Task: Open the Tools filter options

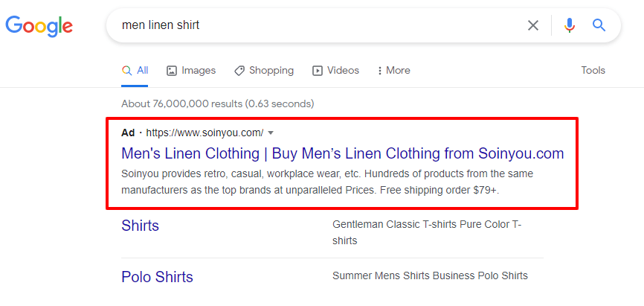Action: (593, 70)
